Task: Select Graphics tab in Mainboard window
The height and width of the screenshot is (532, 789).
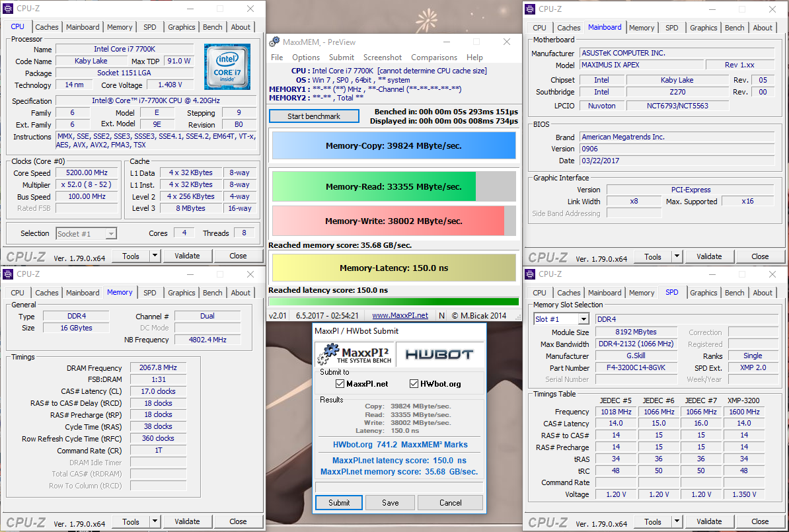Action: (x=704, y=28)
